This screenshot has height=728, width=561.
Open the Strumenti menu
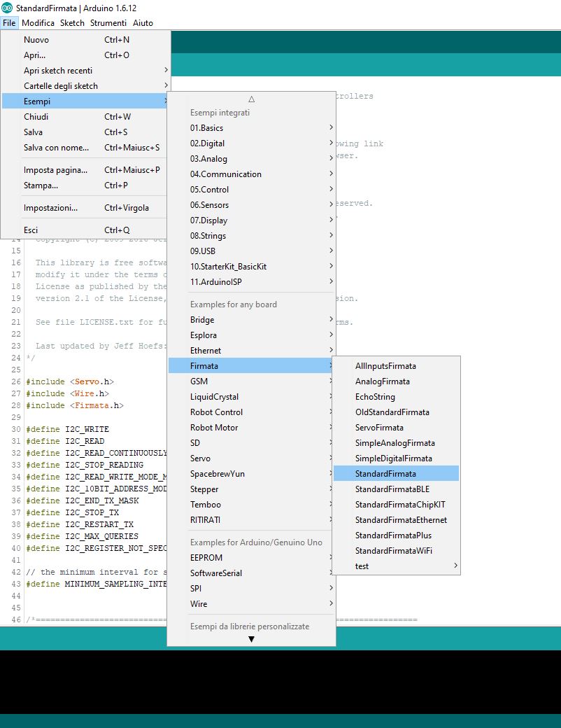108,22
